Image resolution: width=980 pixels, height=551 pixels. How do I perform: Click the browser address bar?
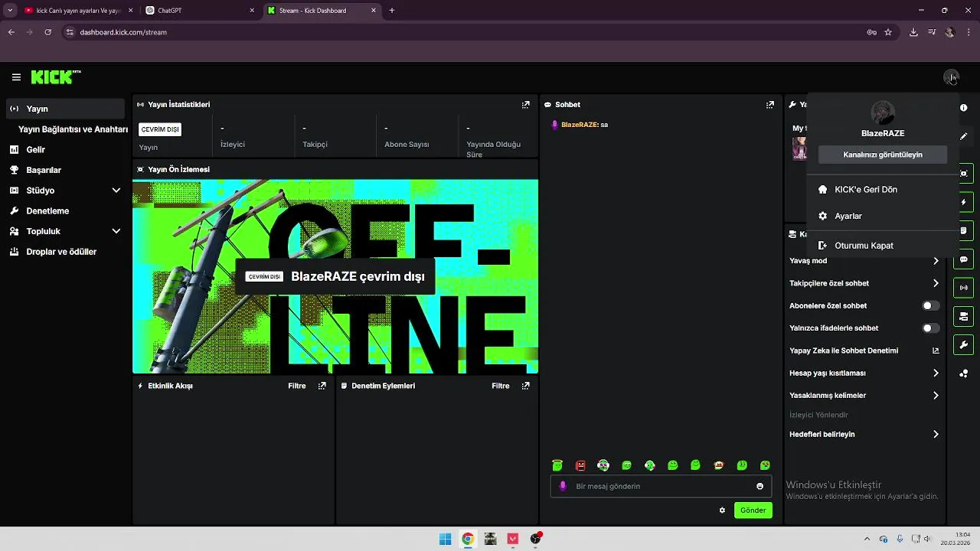click(476, 32)
